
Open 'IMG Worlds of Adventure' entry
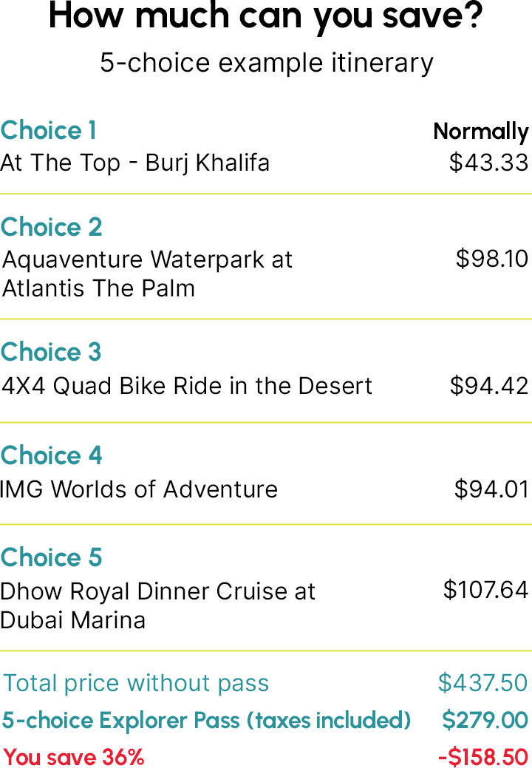[x=139, y=489]
